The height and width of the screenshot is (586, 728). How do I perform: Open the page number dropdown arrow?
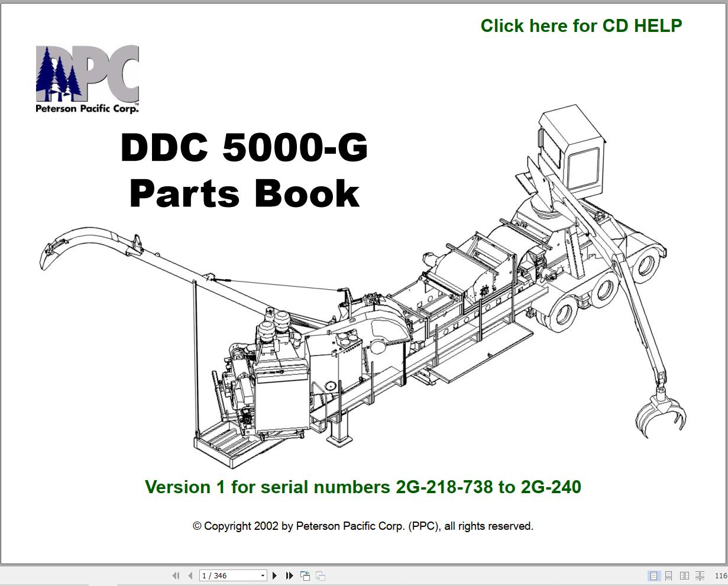[263, 575]
